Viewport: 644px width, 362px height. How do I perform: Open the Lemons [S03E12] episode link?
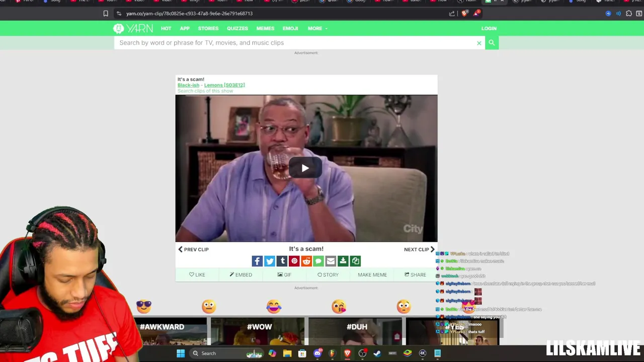224,85
